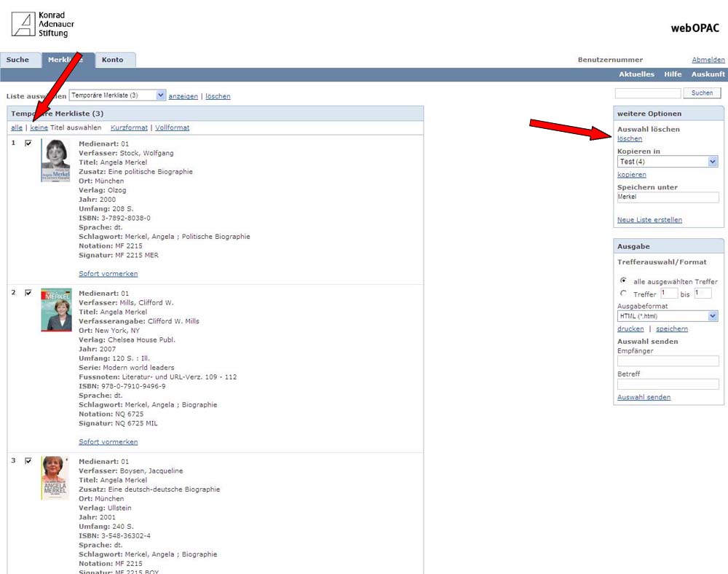
Task: Open the Hilfe menu item
Action: pos(673,74)
